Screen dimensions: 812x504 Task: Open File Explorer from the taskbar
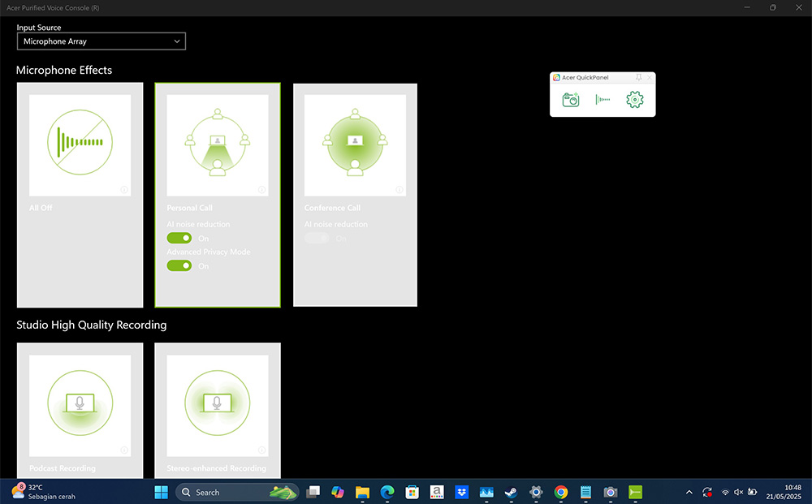362,492
